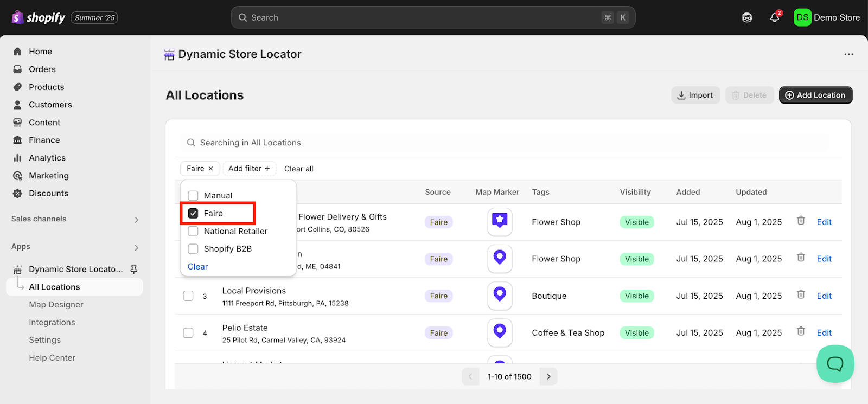Check the Manual source option
The image size is (868, 404).
tap(193, 196)
